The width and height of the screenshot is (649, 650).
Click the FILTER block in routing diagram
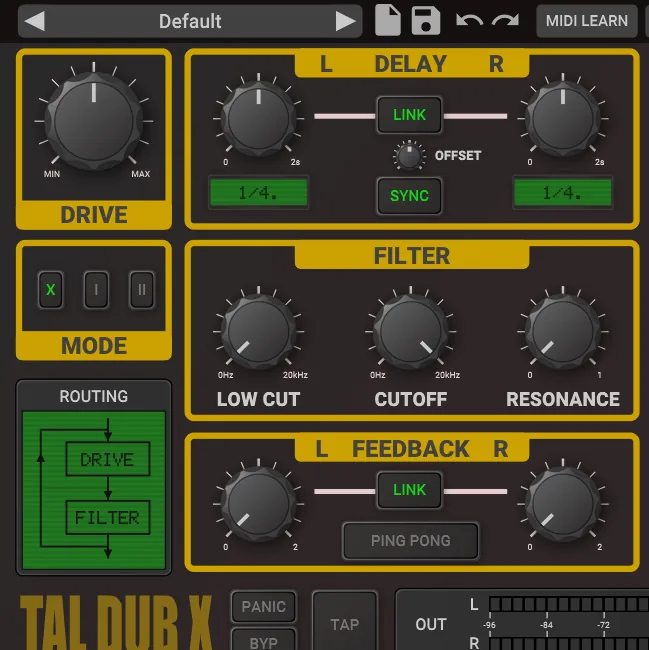coord(108,517)
